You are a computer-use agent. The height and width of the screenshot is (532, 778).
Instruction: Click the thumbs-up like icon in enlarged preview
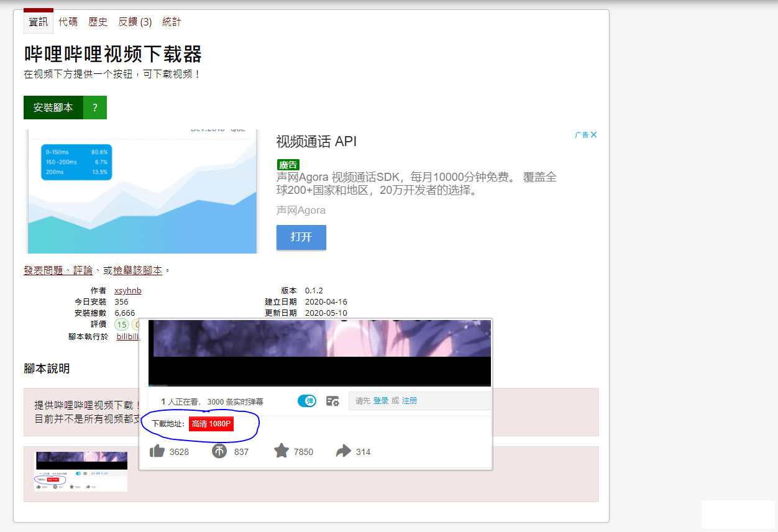coord(157,451)
